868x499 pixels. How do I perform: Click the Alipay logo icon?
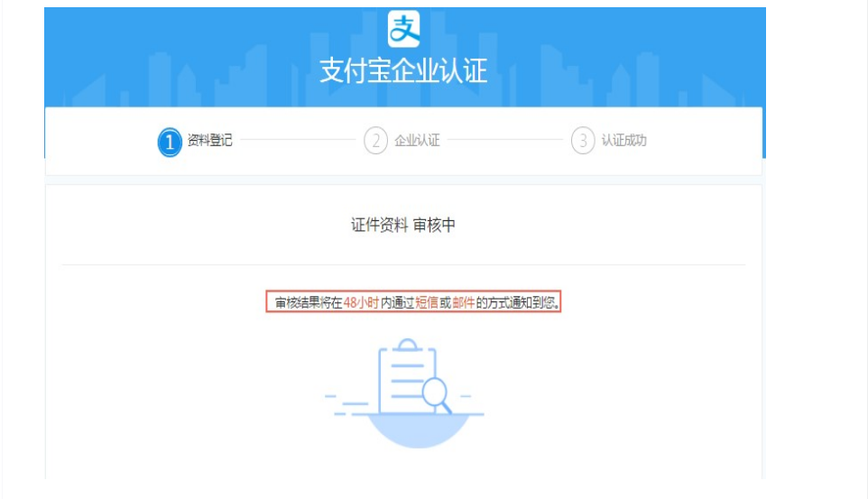(403, 29)
